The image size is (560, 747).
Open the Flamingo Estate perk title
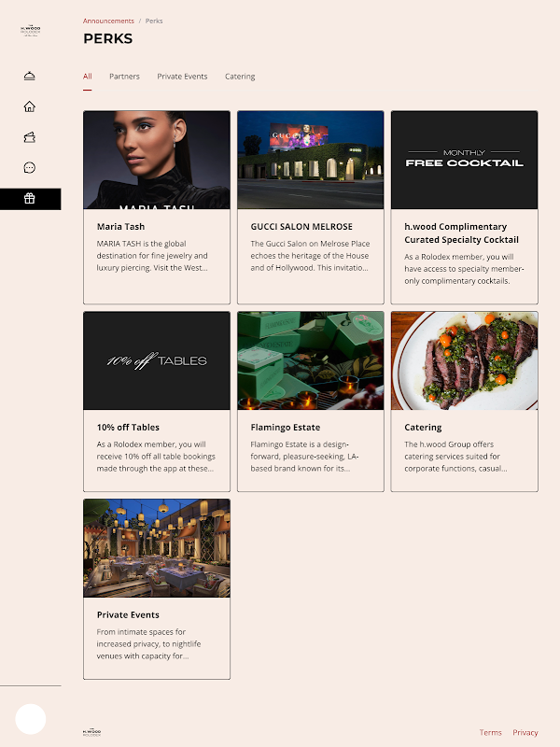[286, 428]
